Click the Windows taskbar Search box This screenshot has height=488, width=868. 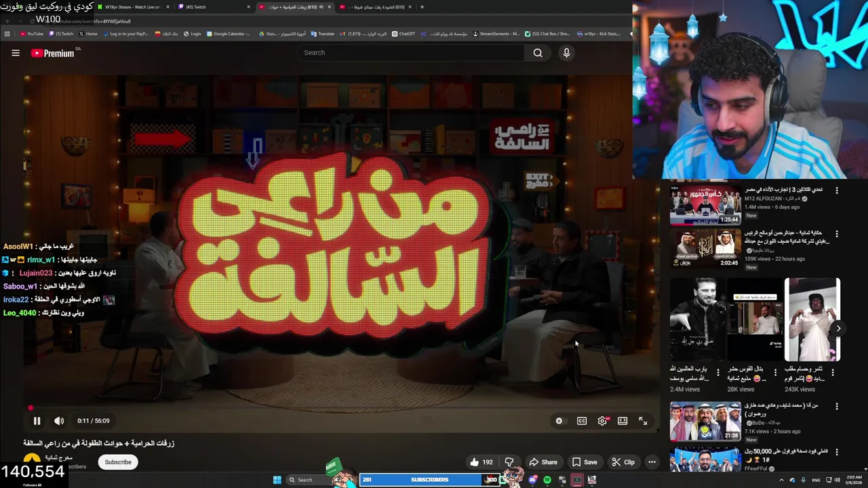[x=309, y=480]
